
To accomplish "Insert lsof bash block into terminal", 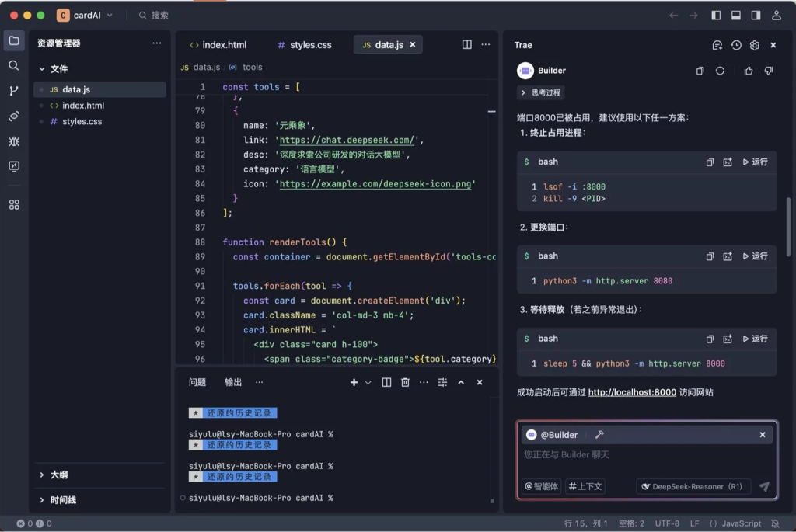I will pyautogui.click(x=728, y=162).
